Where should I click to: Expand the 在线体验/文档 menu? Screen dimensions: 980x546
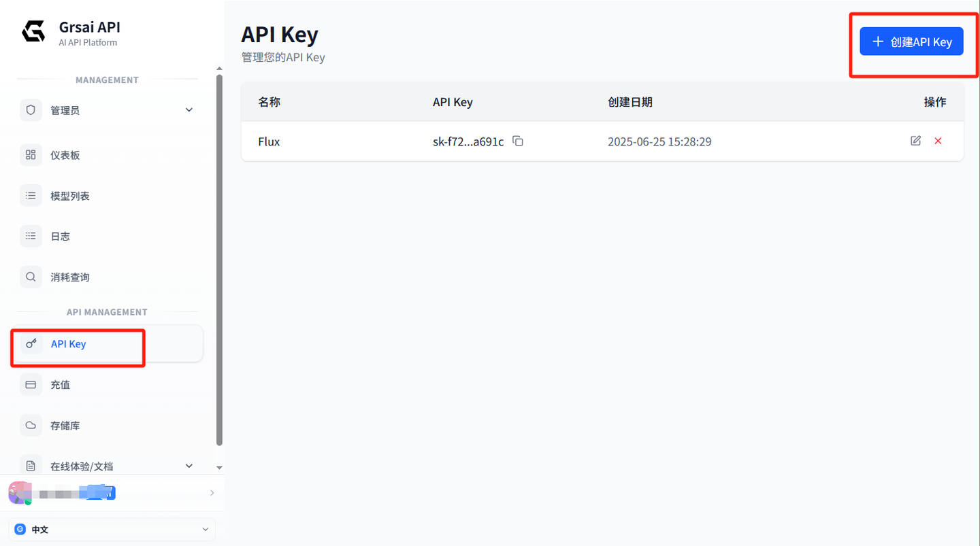coord(189,466)
